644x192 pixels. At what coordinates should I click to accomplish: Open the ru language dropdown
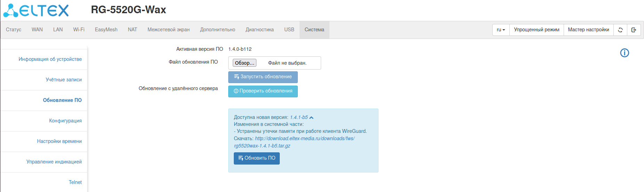tap(501, 30)
